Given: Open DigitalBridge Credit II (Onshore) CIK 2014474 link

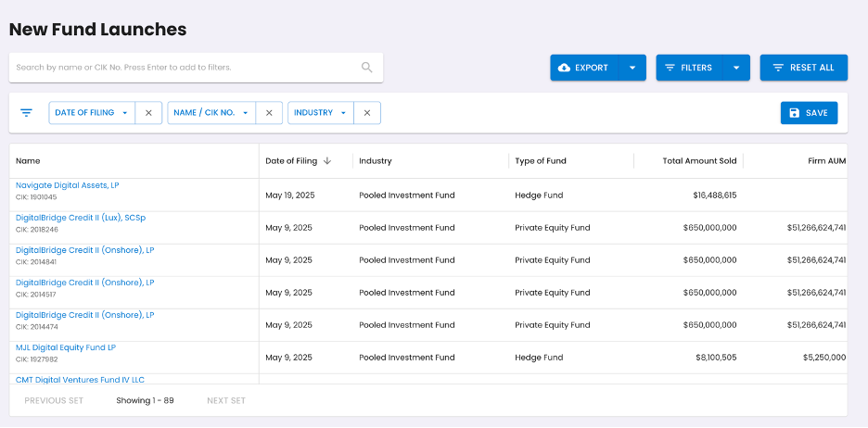Looking at the screenshot, I should point(84,315).
